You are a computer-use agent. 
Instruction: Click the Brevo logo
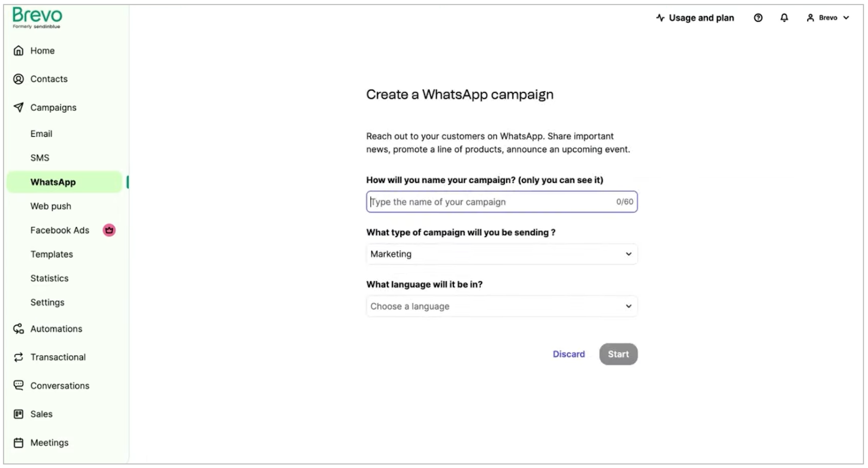pyautogui.click(x=37, y=17)
